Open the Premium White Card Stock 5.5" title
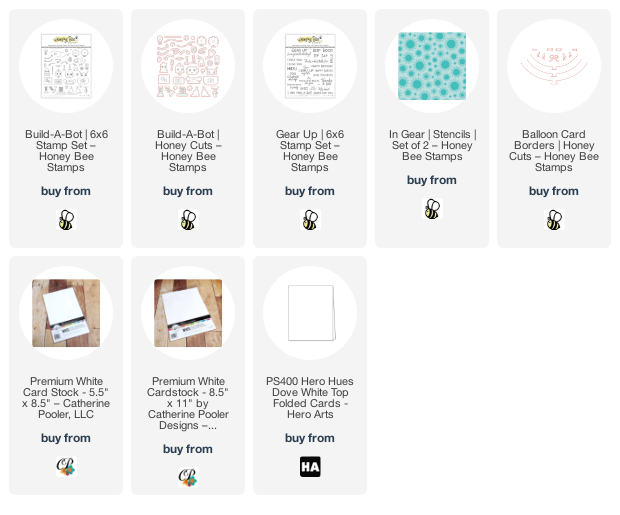The height and width of the screenshot is (515, 620). click(66, 398)
